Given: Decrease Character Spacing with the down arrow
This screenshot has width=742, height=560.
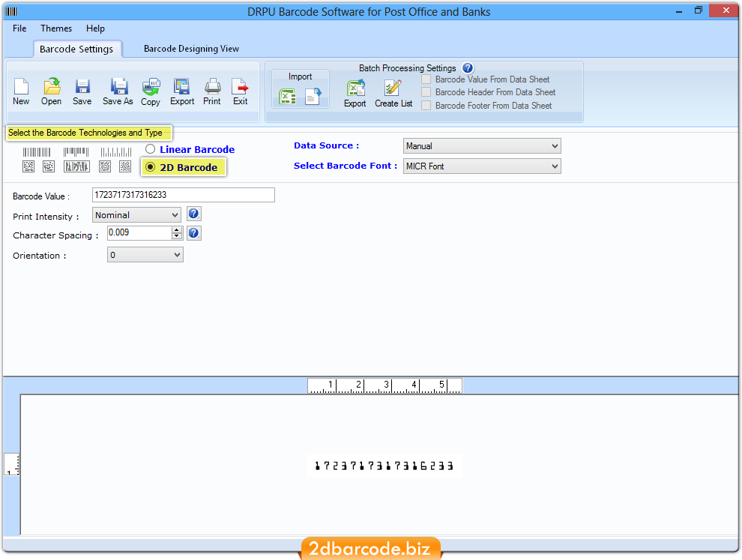Looking at the screenshot, I should click(x=177, y=235).
